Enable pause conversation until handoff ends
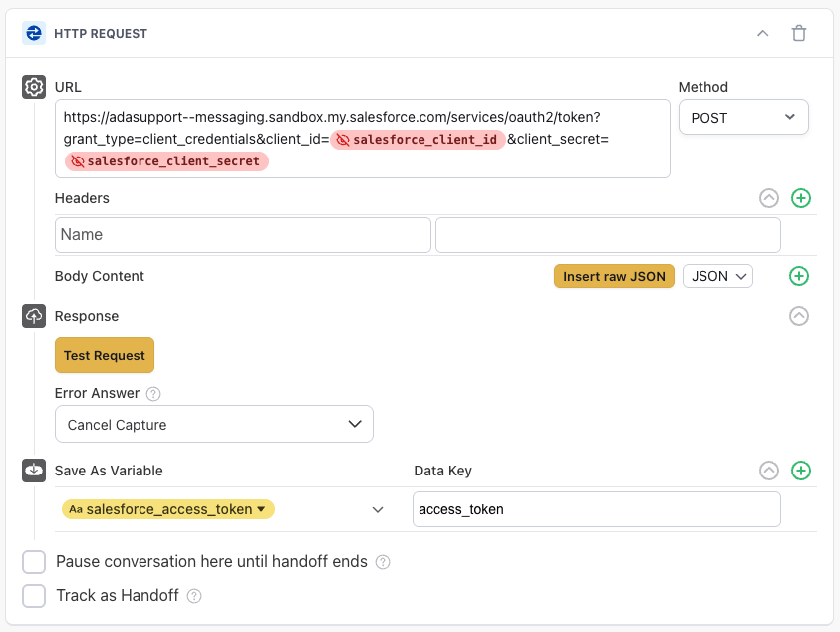 coord(33,562)
